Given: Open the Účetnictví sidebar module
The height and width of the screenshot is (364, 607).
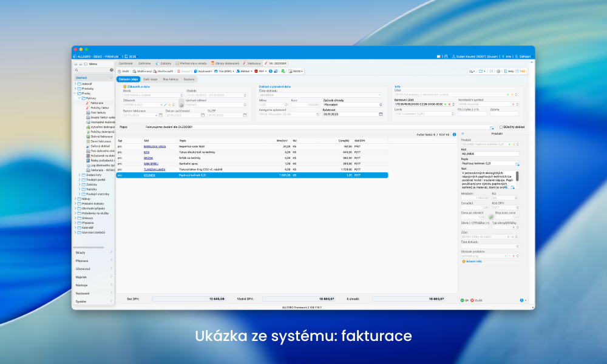Looking at the screenshot, I should pos(93,269).
